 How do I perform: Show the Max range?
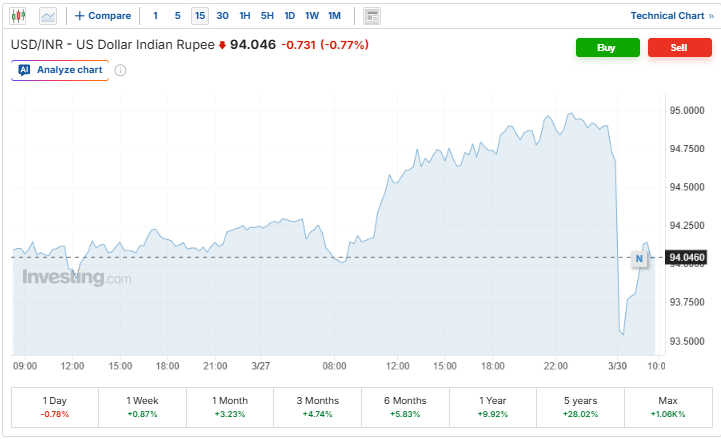pyautogui.click(x=668, y=406)
